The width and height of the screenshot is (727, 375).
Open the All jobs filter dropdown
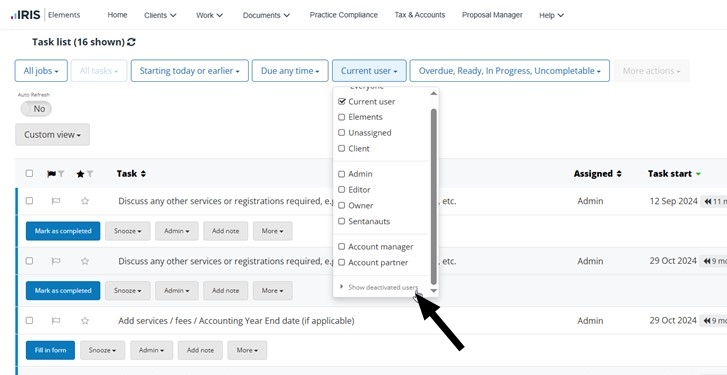(x=41, y=71)
